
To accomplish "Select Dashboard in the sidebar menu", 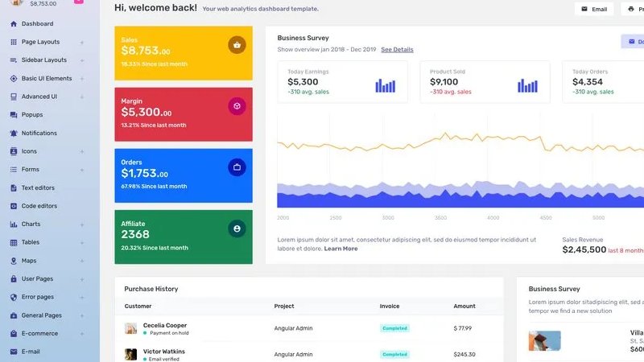I will point(37,24).
